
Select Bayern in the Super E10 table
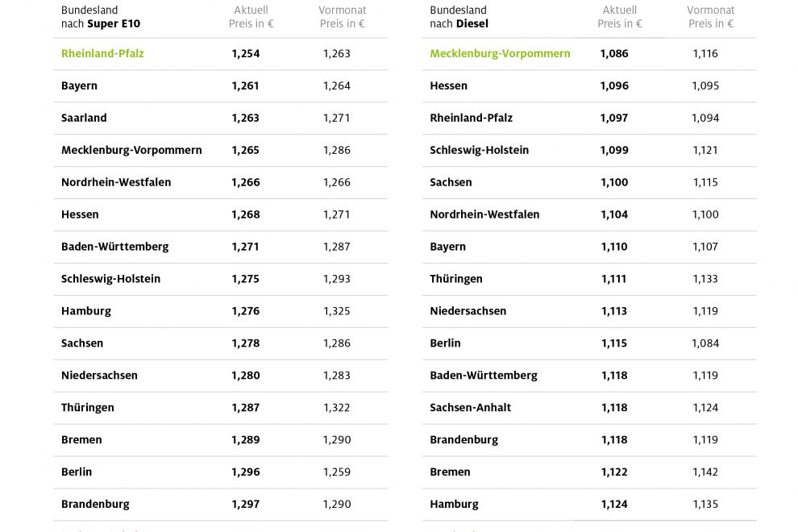tap(79, 85)
